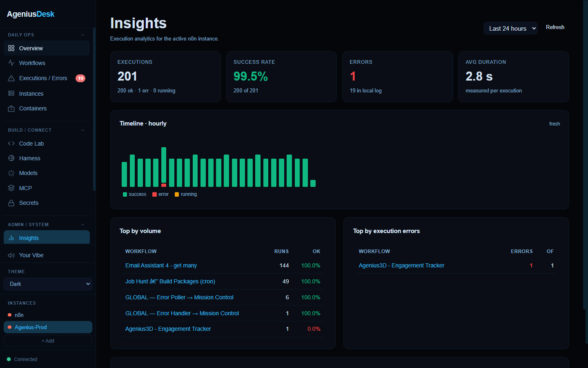Click the Workflows pulse icon

[x=11, y=63]
